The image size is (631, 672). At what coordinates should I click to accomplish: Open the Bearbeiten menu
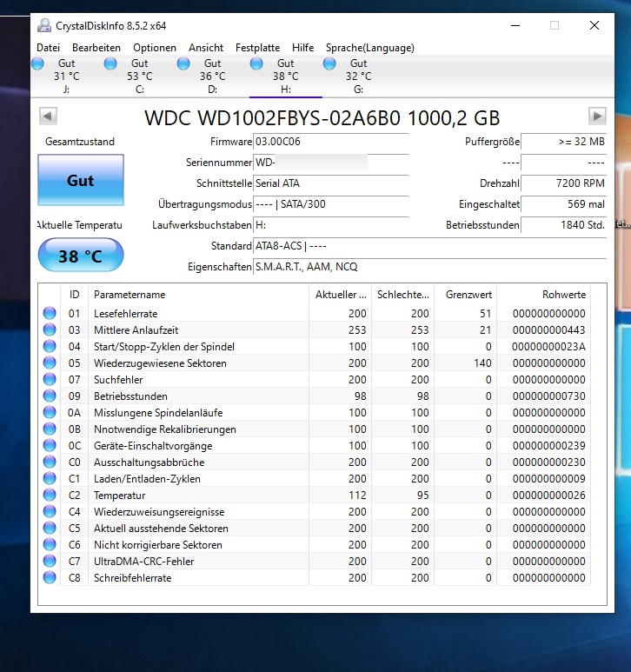coord(96,48)
